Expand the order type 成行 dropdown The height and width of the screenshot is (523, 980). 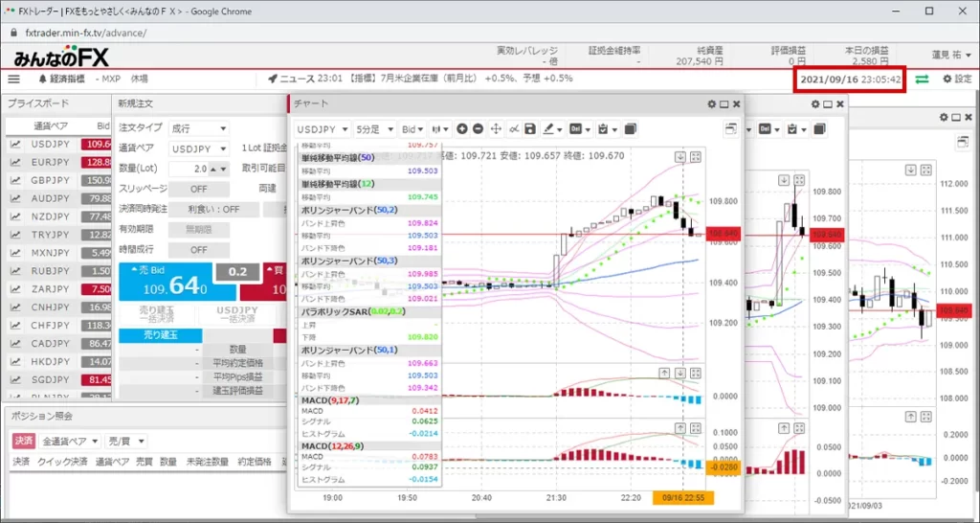198,128
